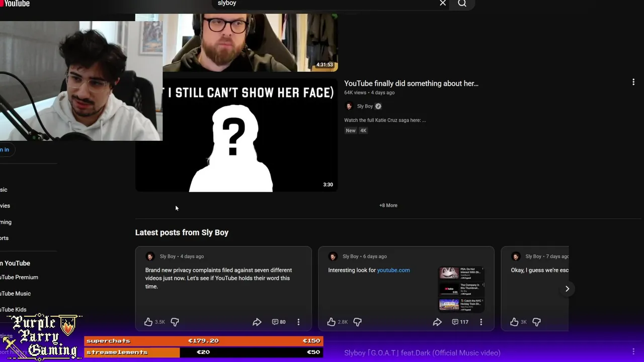Open Sly Boy channel avatar beside video
This screenshot has width=644, height=362.
click(349, 106)
